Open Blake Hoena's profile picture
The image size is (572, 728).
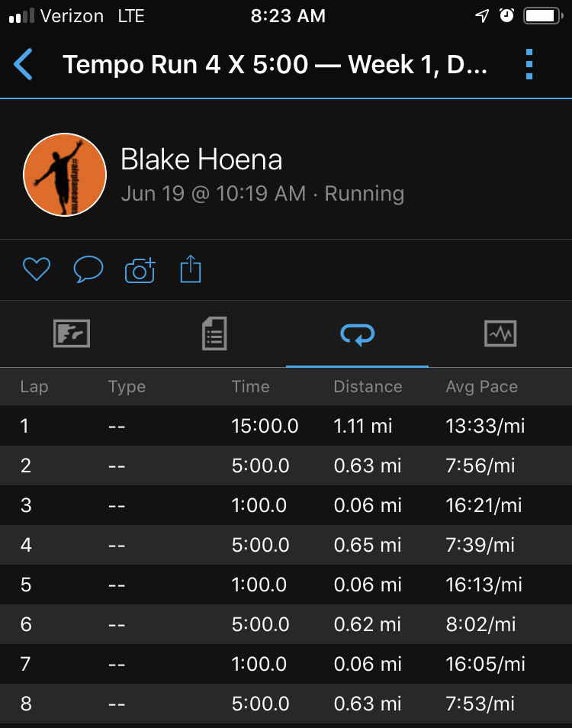65,175
